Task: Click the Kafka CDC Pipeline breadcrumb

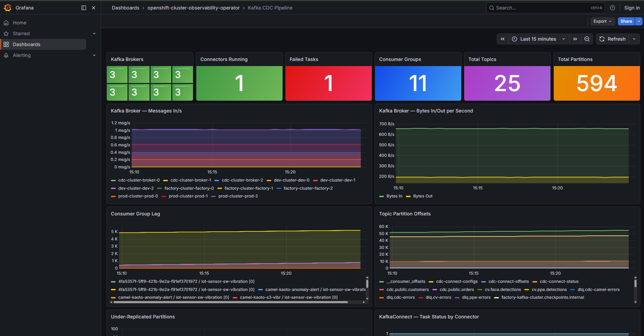Action: 270,8
